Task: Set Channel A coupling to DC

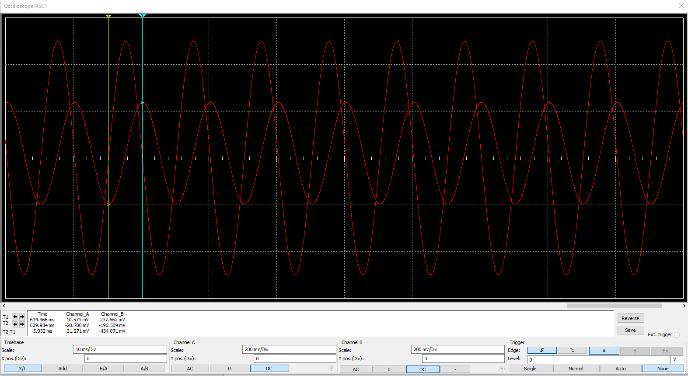Action: click(269, 369)
